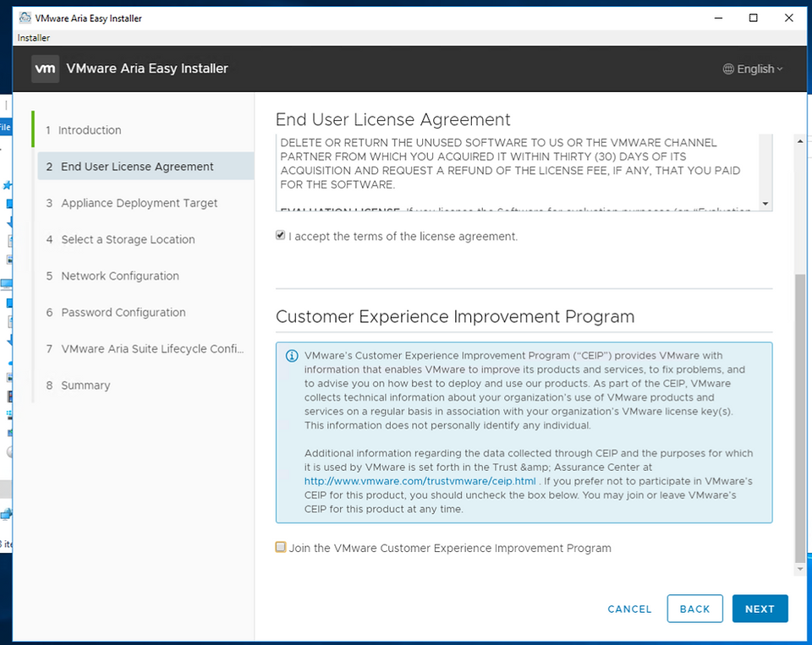The image size is (812, 645).
Task: Enable Join the VMware CEIP checkbox
Action: pos(281,547)
